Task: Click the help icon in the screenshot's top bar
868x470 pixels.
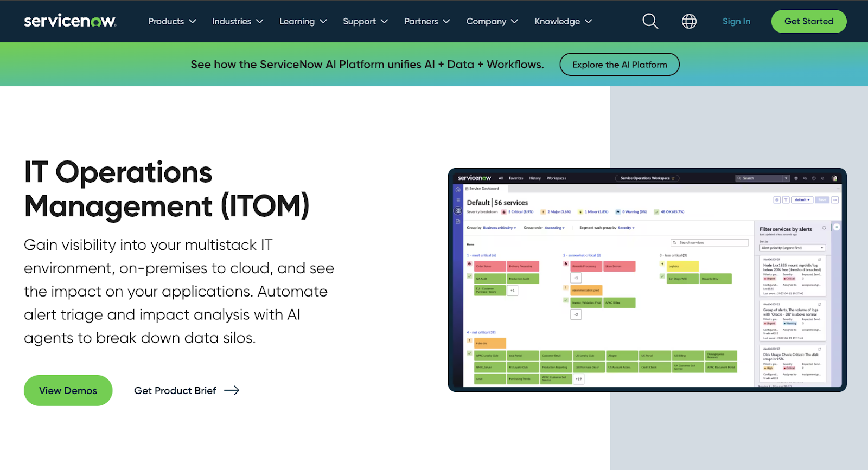Action: [x=814, y=178]
